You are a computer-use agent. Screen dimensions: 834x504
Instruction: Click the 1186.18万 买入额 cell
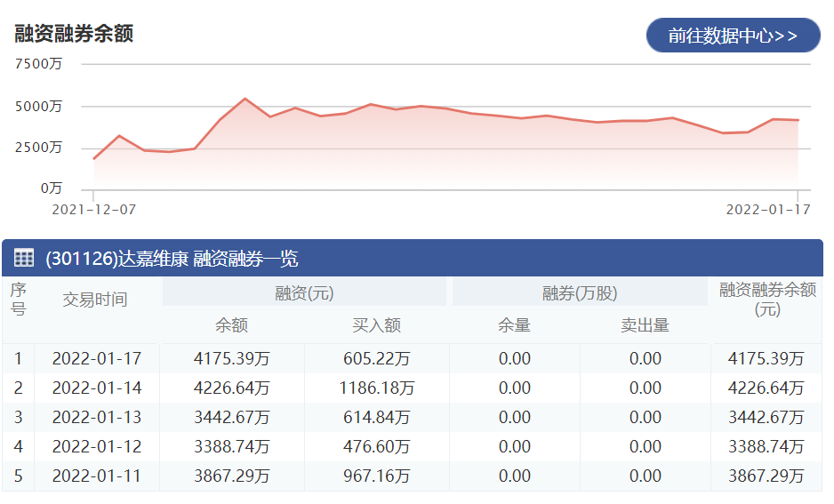point(377,388)
